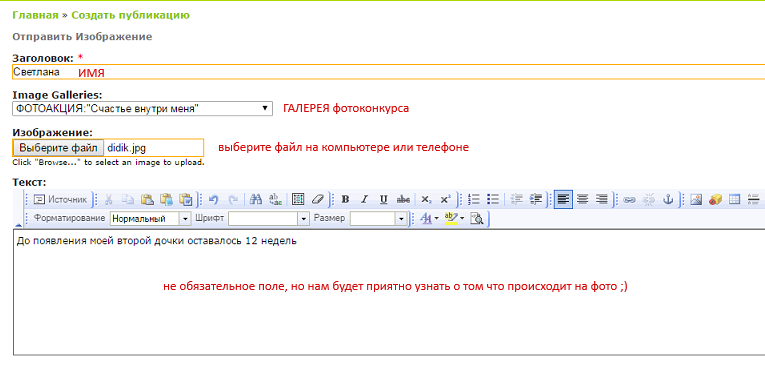Toggle subscript formatting
The image size is (765, 366).
tap(426, 199)
